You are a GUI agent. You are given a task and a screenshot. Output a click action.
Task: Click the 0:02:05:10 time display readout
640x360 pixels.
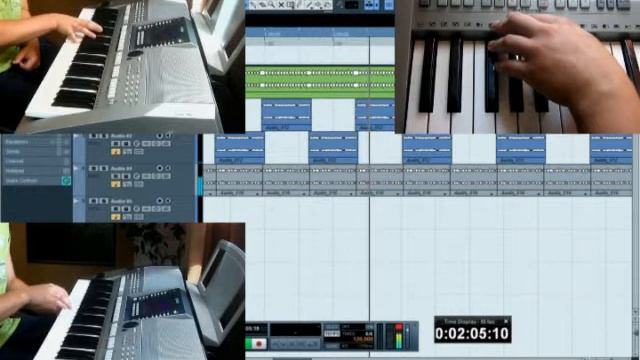pyautogui.click(x=472, y=334)
